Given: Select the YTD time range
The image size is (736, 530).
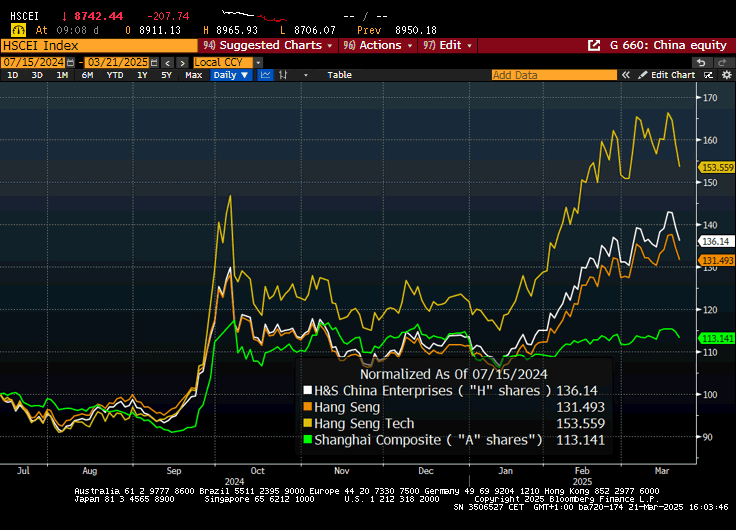Looking at the screenshot, I should (115, 75).
